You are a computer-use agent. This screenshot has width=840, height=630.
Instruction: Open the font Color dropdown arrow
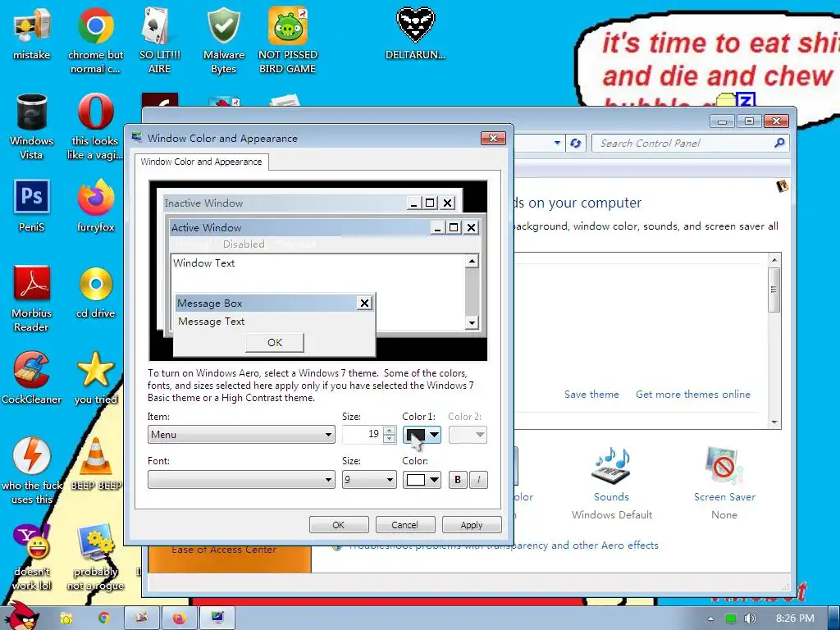pyautogui.click(x=434, y=479)
